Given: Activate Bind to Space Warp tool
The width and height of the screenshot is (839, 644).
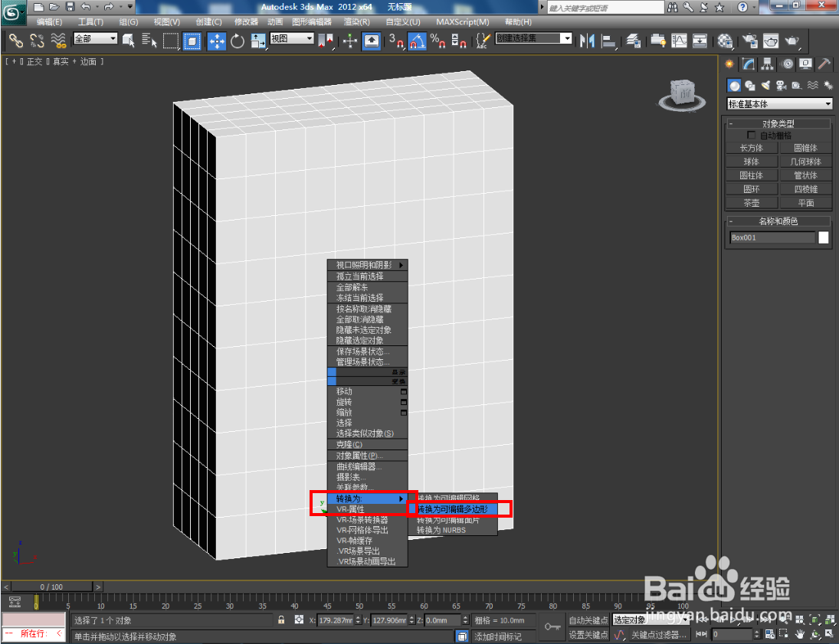Looking at the screenshot, I should [57, 41].
